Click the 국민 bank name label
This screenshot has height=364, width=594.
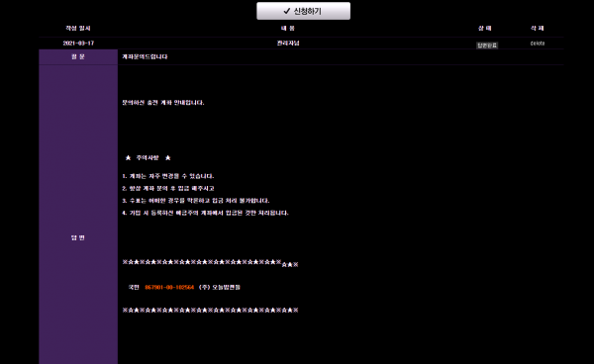pos(134,287)
